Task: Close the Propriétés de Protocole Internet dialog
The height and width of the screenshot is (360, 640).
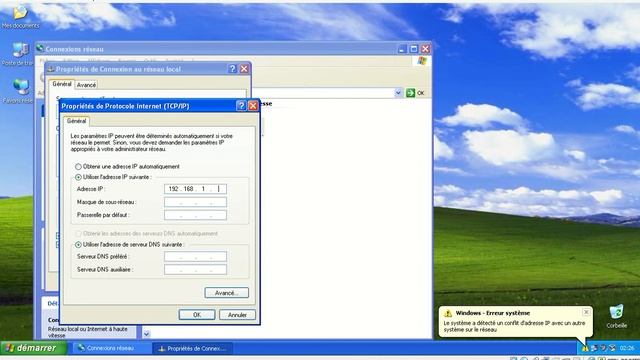Action: click(253, 106)
